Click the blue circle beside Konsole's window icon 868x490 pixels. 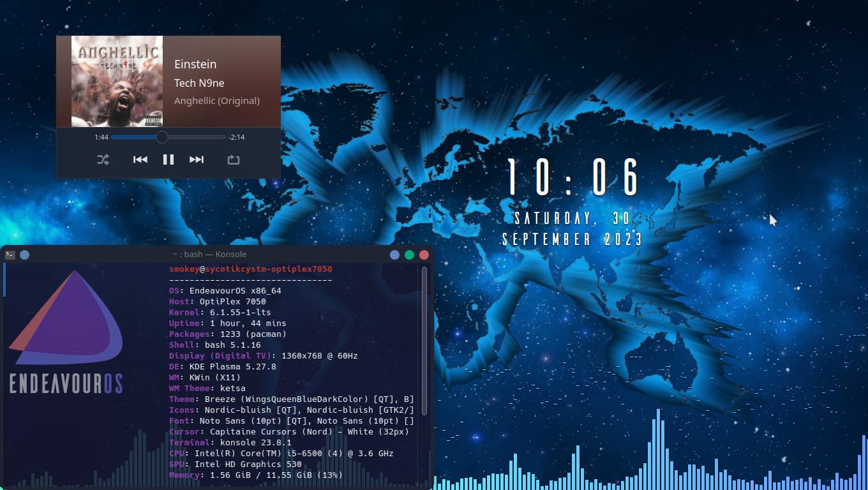point(24,255)
